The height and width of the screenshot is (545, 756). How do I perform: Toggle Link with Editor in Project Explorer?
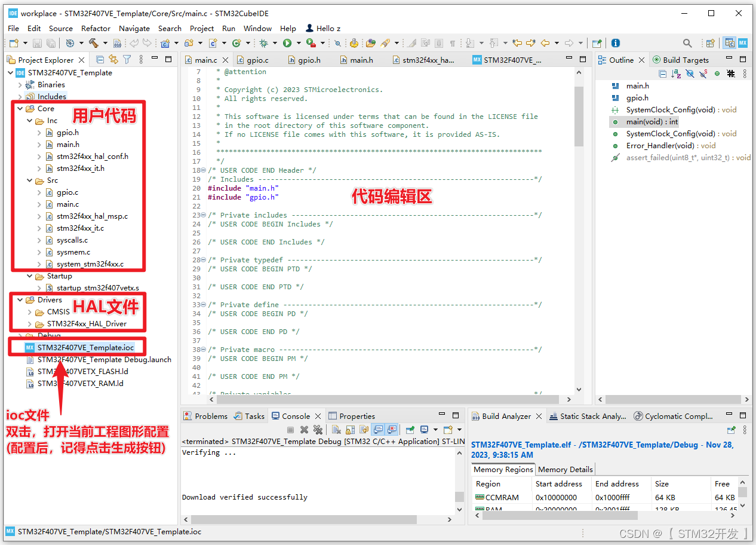(113, 59)
